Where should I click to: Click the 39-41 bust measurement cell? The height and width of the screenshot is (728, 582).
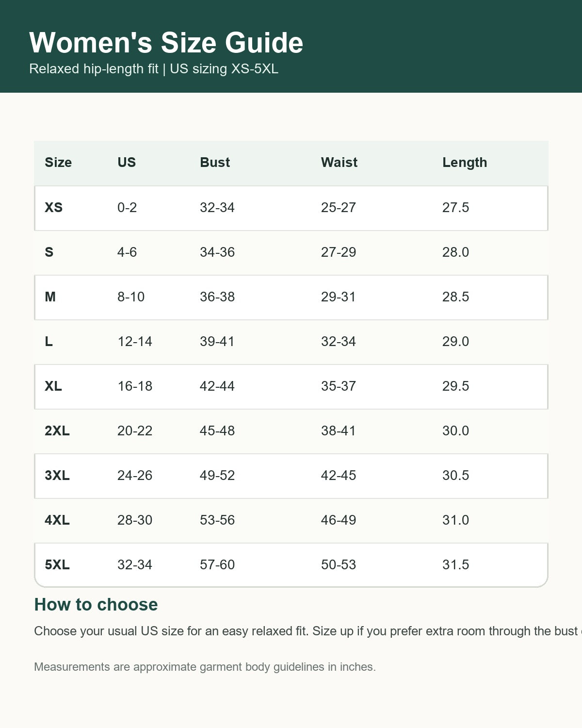point(217,342)
